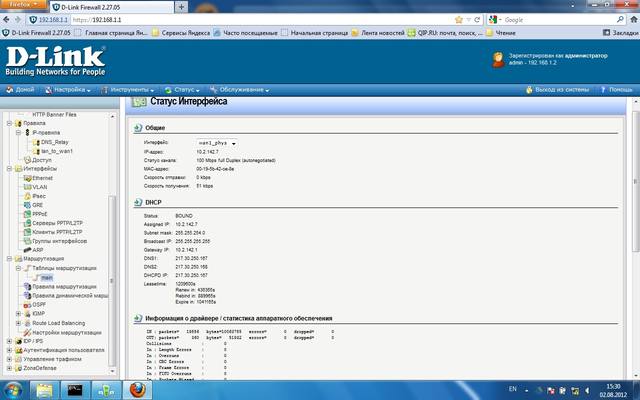
Task: Select main routing table
Action: [47, 278]
